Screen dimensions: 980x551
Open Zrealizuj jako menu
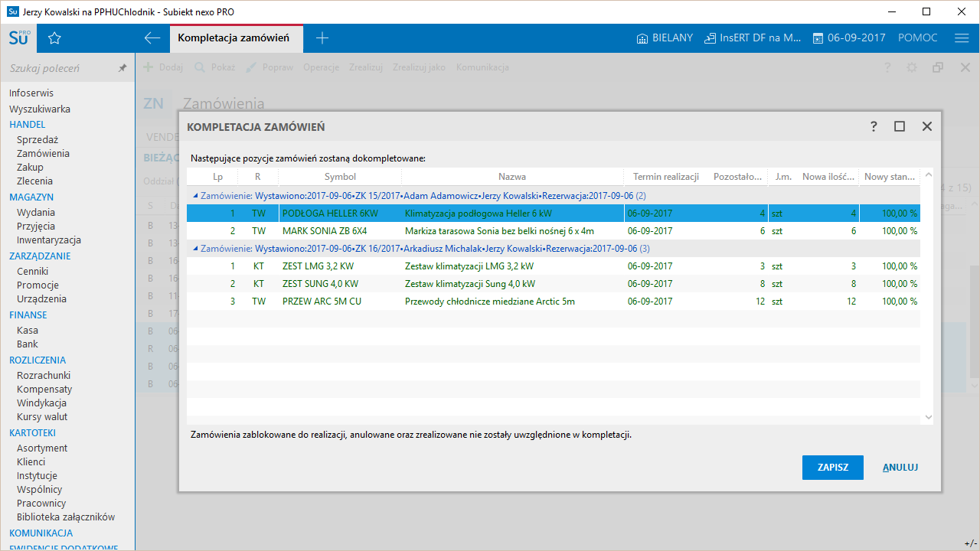(419, 67)
